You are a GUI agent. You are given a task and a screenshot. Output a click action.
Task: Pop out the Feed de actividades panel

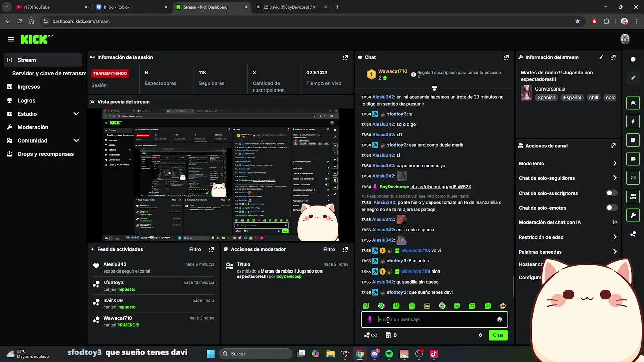click(211, 249)
